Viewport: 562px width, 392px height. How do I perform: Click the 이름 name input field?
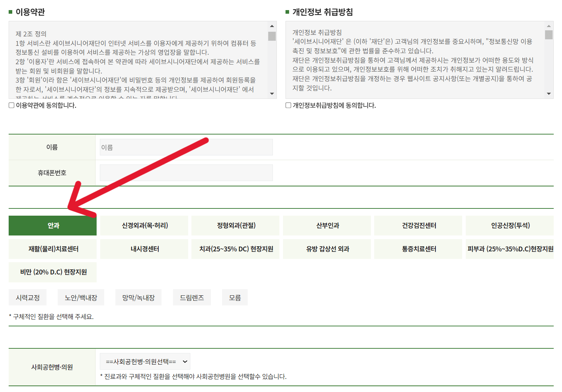(186, 147)
